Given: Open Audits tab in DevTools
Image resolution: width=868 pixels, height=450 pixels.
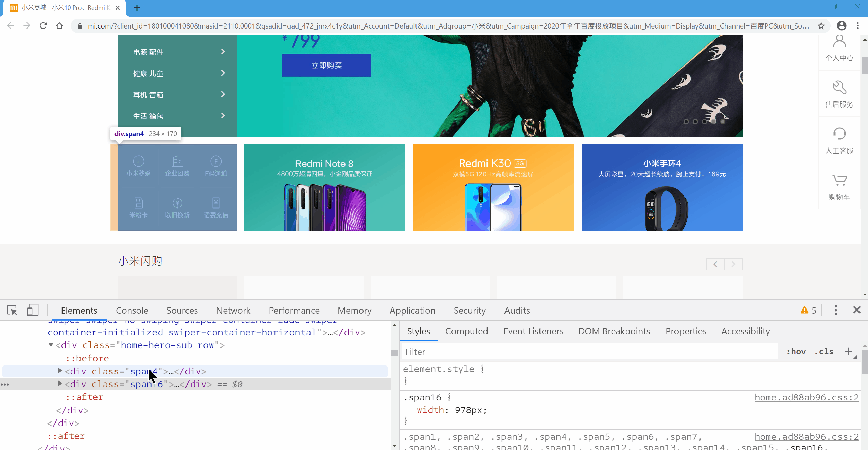Looking at the screenshot, I should pos(517,310).
